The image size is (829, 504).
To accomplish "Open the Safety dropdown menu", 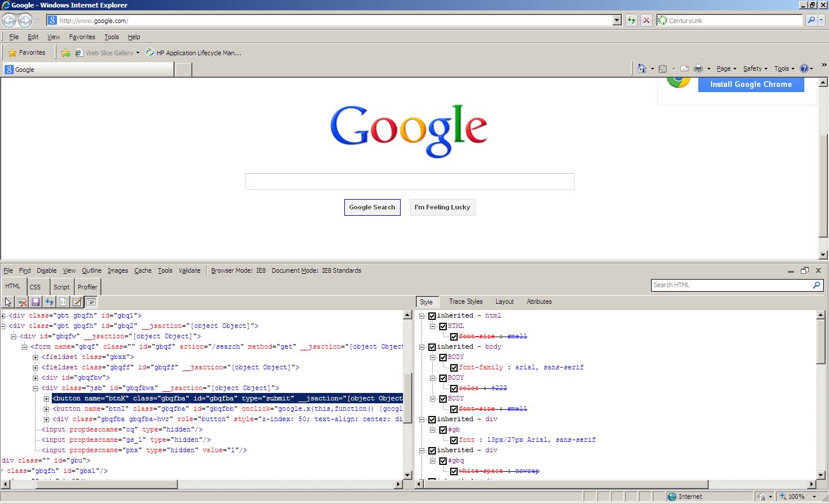I will [x=755, y=68].
